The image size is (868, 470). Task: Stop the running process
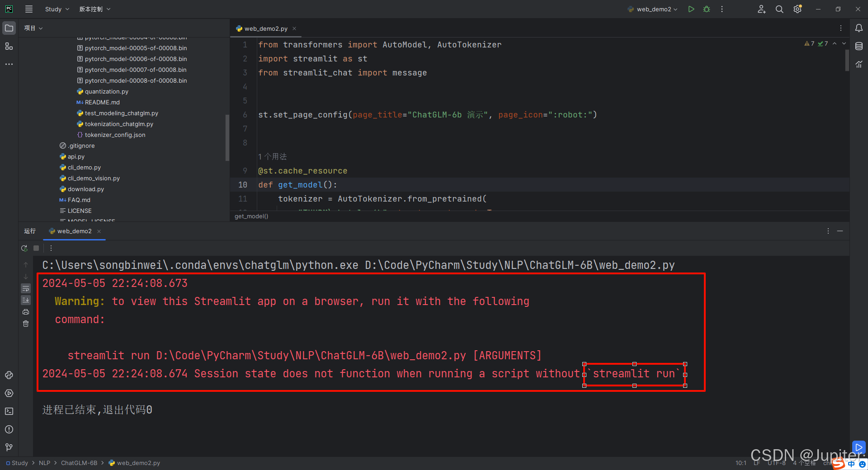(x=36, y=248)
